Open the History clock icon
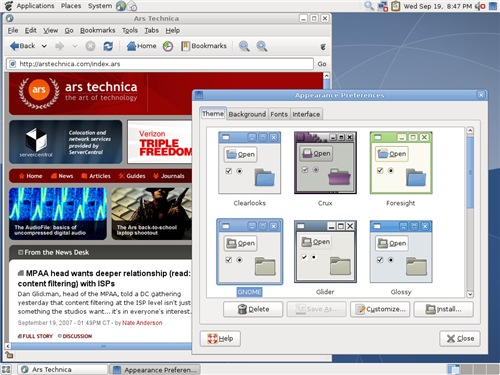 pyautogui.click(x=168, y=46)
